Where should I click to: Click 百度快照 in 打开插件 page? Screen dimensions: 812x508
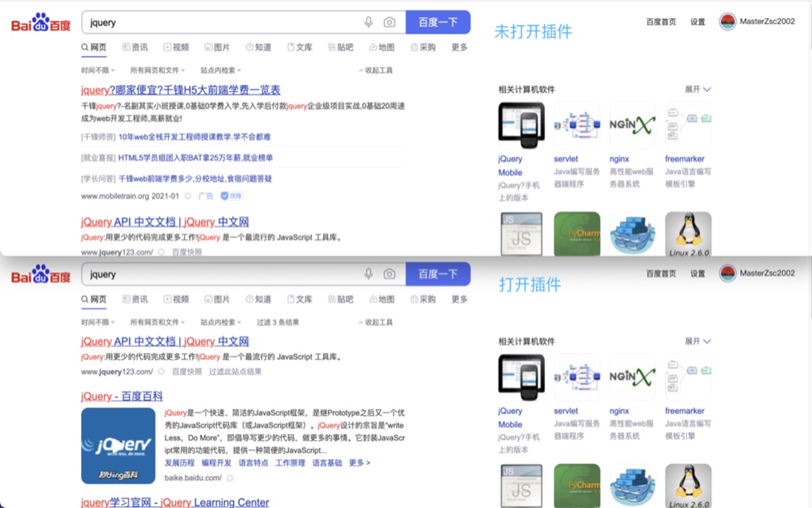point(187,371)
